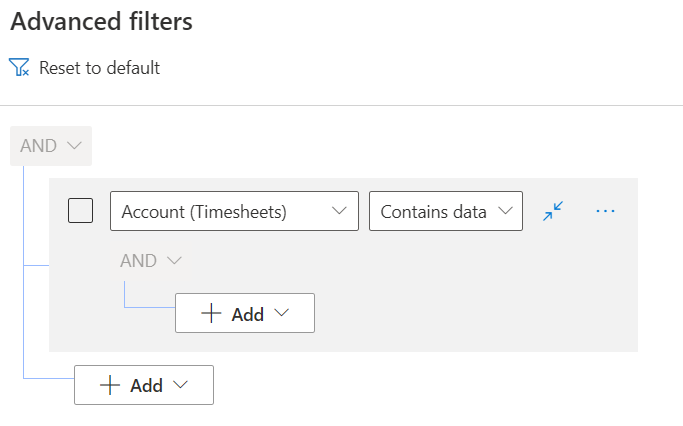Click chevron inside Contains data field
683x426 pixels.
point(505,211)
